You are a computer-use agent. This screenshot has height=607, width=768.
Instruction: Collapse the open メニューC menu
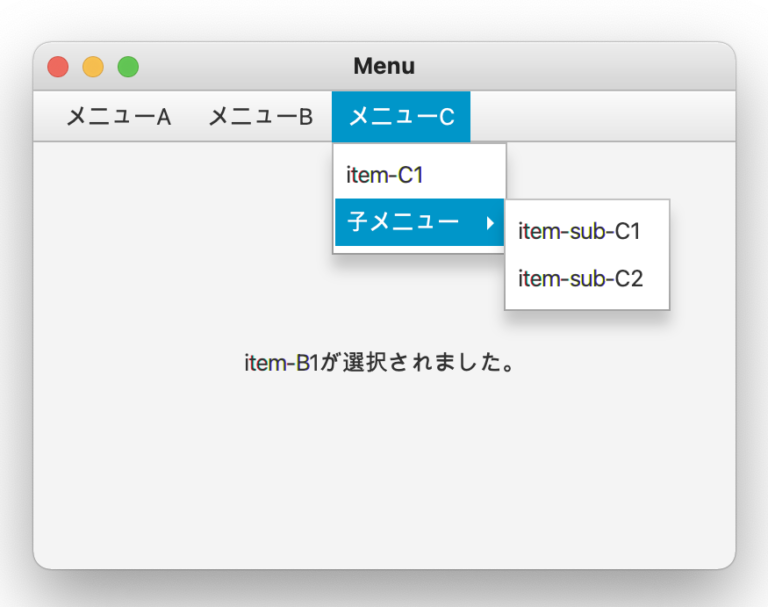401,117
